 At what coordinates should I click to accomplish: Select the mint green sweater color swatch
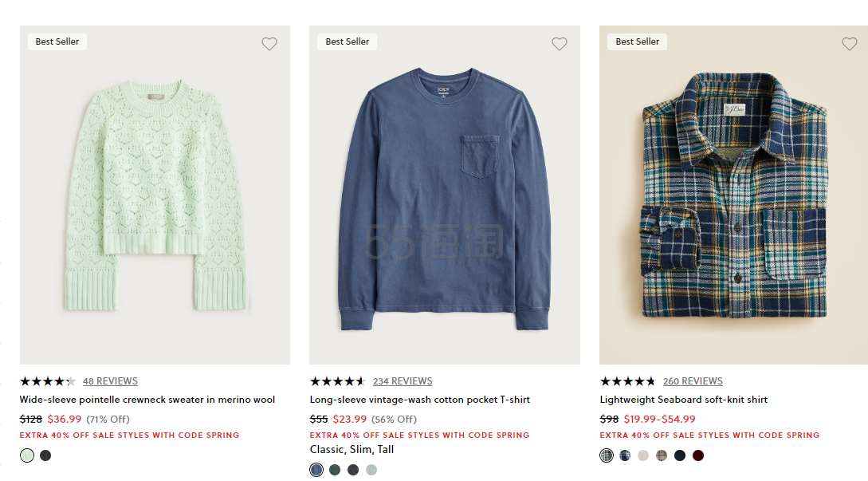[x=27, y=455]
